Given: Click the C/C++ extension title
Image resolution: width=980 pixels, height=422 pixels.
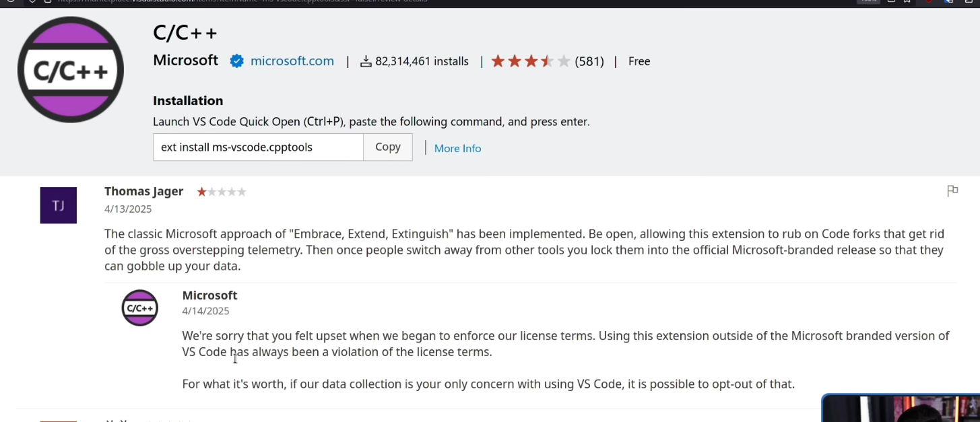Looking at the screenshot, I should click(185, 32).
